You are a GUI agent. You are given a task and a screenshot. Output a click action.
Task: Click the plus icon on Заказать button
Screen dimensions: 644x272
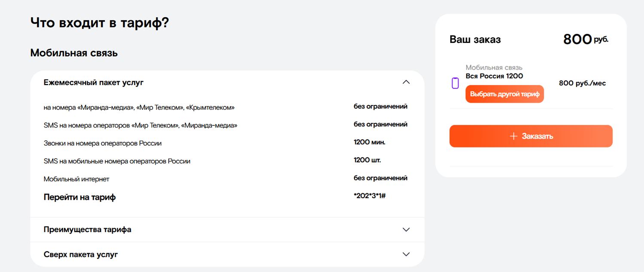tap(513, 136)
